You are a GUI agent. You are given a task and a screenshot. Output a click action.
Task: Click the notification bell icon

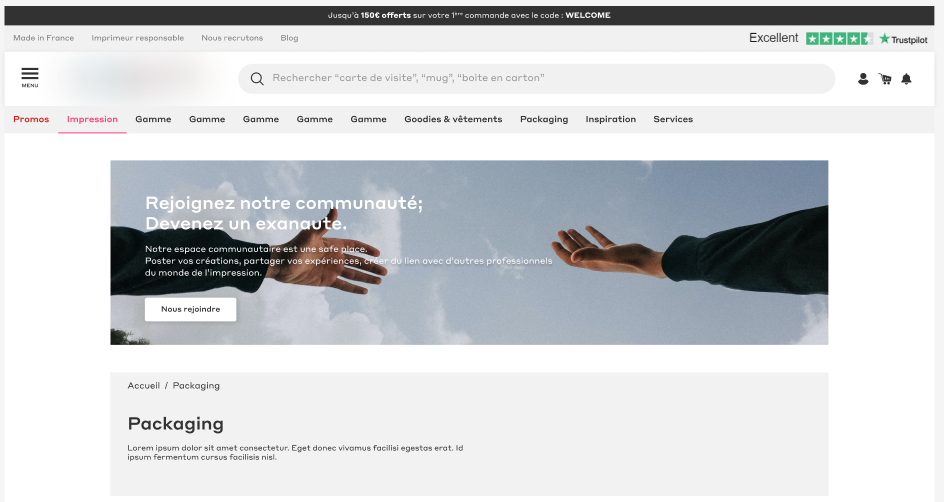(x=906, y=79)
